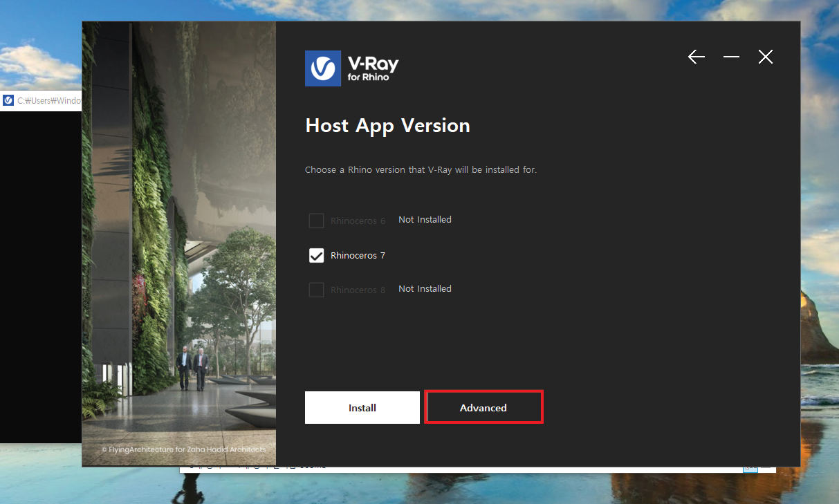This screenshot has width=839, height=504.
Task: Start installation with the Install button
Action: 362,408
